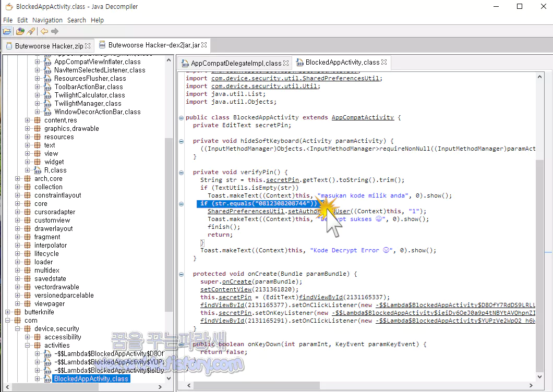Click the Open Type toolbar icon
Screen dimensions: 553x392
click(x=20, y=31)
